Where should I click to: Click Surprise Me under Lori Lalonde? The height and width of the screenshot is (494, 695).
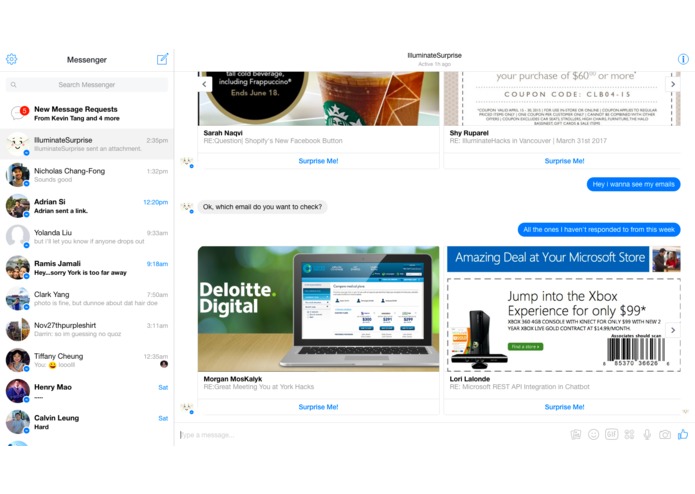click(x=564, y=407)
